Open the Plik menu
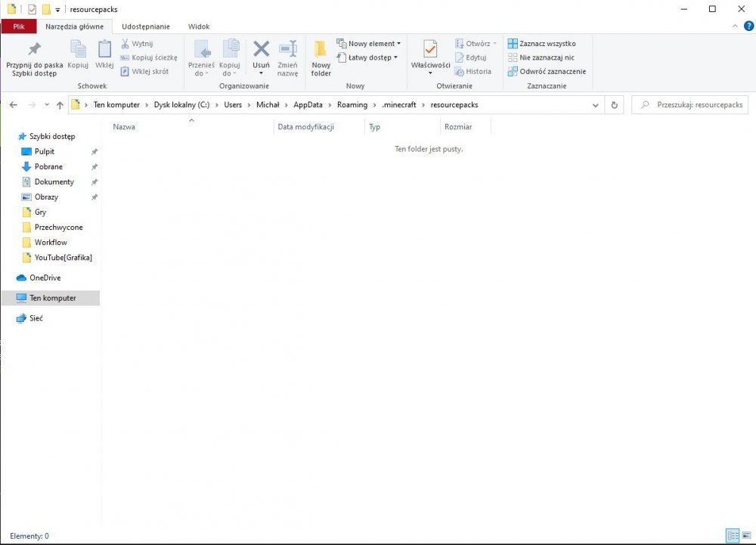Image resolution: width=756 pixels, height=545 pixels. point(19,26)
